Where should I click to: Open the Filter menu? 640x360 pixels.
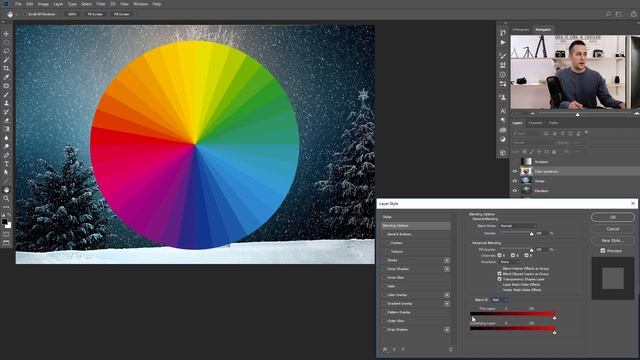click(x=101, y=4)
